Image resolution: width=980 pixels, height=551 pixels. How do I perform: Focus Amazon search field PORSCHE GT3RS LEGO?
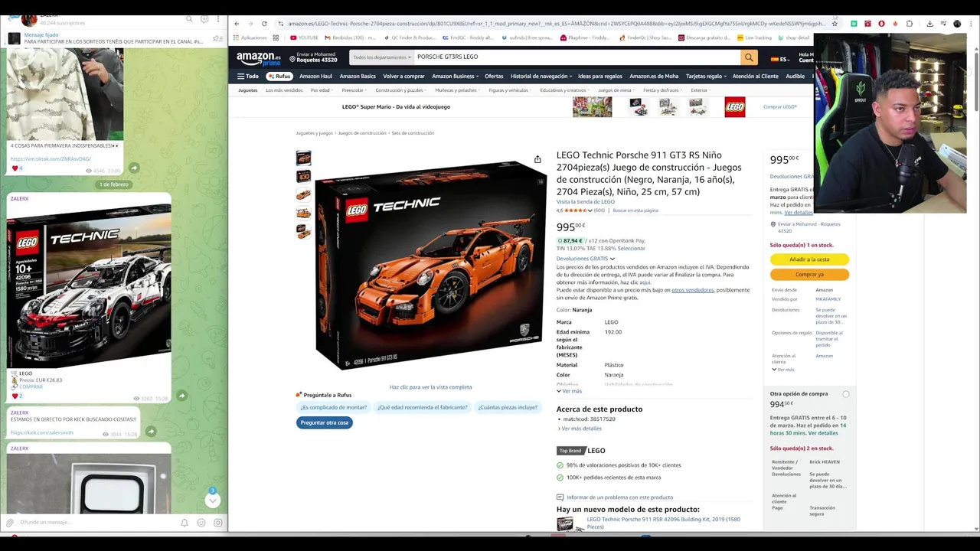point(577,57)
